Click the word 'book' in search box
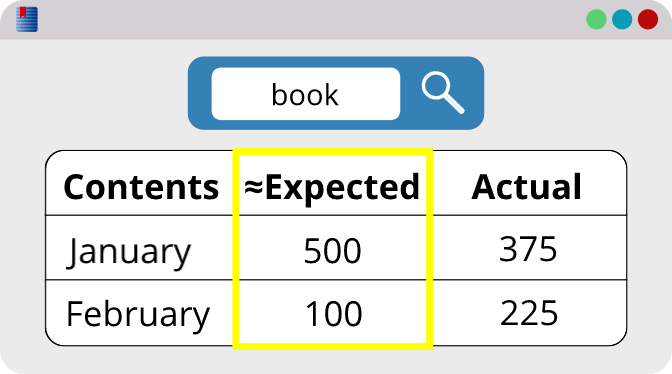Screen dimensions: 672x374 point(305,94)
